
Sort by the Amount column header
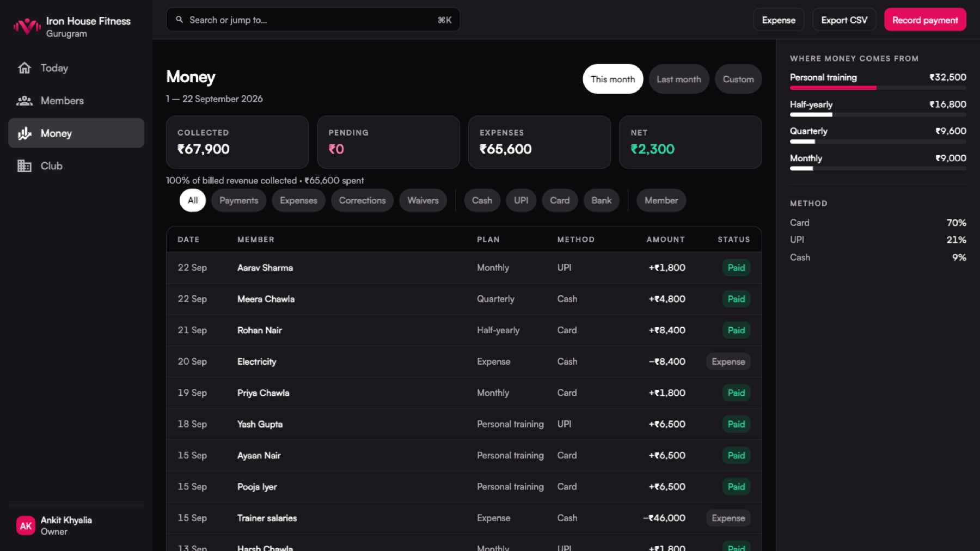click(665, 240)
